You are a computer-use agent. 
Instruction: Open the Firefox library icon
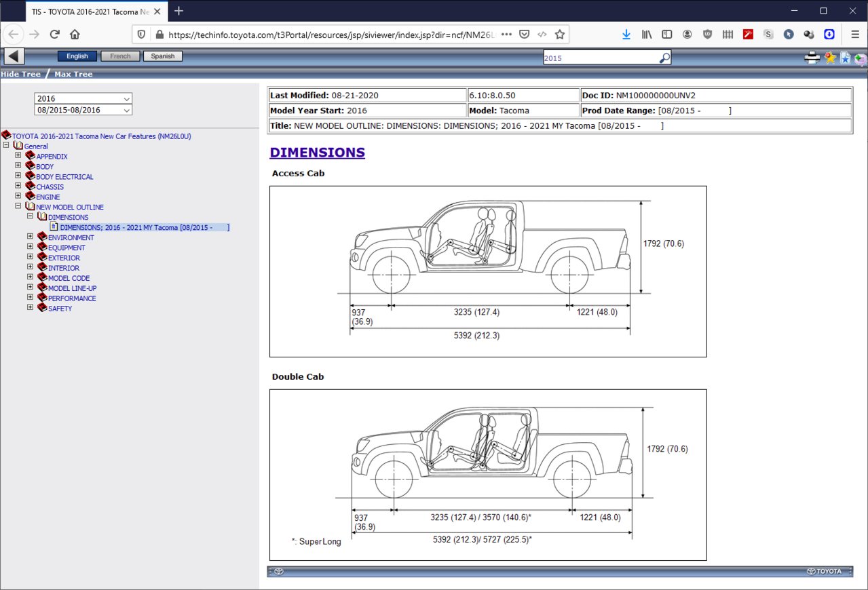(647, 34)
